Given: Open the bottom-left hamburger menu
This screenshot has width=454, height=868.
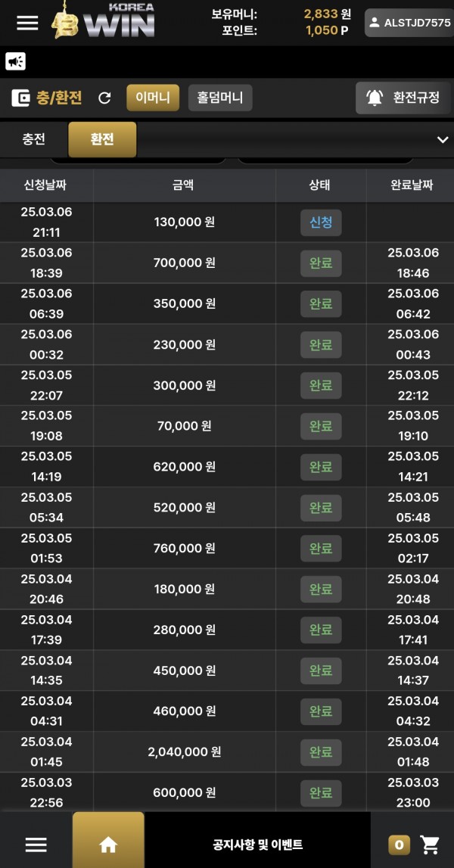Looking at the screenshot, I should [36, 845].
